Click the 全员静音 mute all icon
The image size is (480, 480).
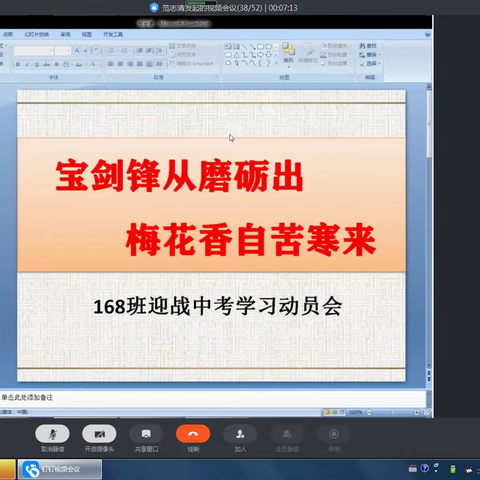287,434
